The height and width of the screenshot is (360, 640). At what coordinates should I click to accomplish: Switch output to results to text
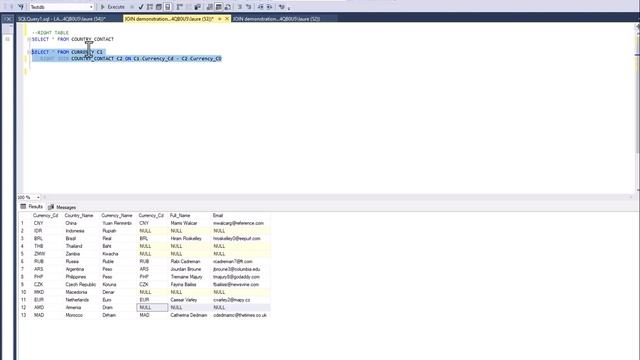click(209, 7)
